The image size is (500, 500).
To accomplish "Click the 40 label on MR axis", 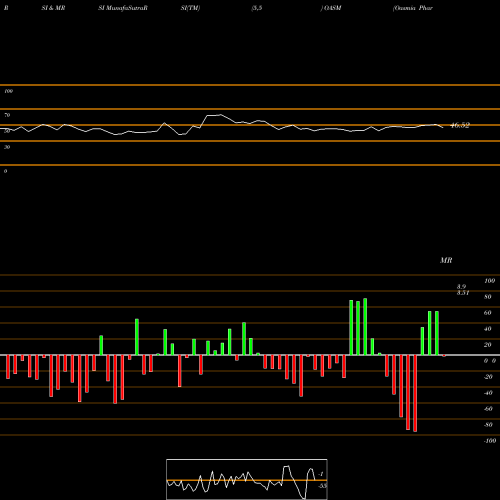I will (x=488, y=329).
